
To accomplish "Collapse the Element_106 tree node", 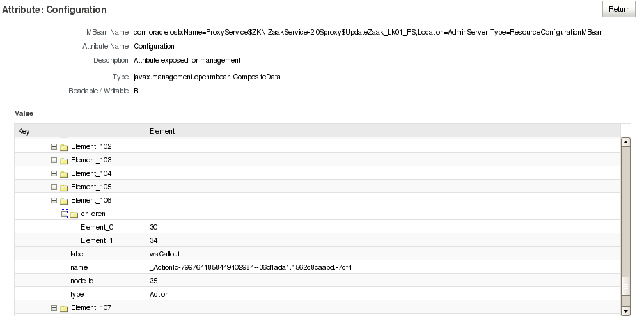I will click(54, 201).
